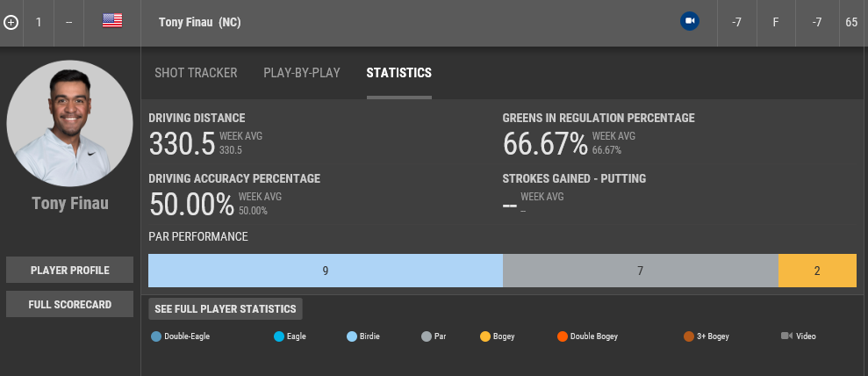View the Full Scorecard
868x376 pixels.
(x=69, y=304)
